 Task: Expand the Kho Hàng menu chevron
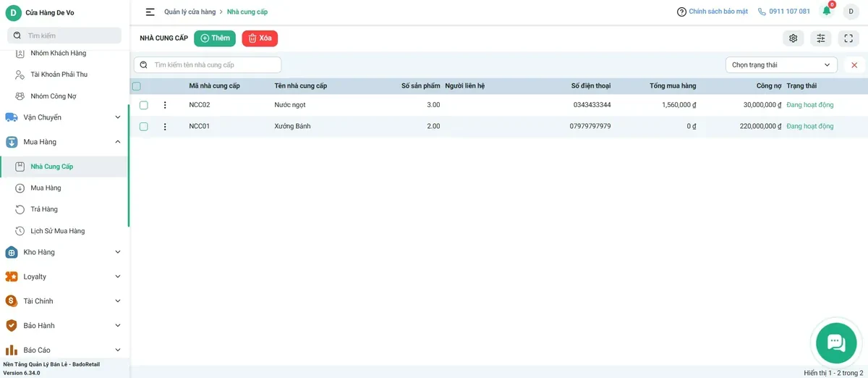118,252
